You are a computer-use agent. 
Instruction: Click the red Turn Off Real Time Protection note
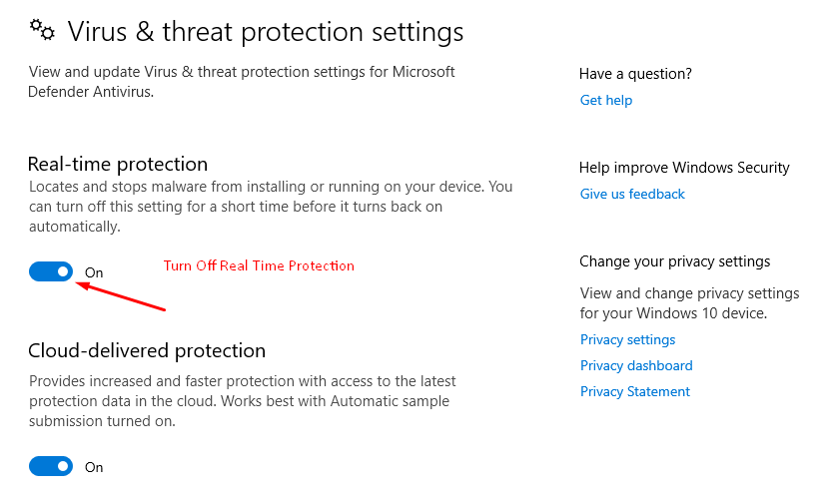pos(259,265)
